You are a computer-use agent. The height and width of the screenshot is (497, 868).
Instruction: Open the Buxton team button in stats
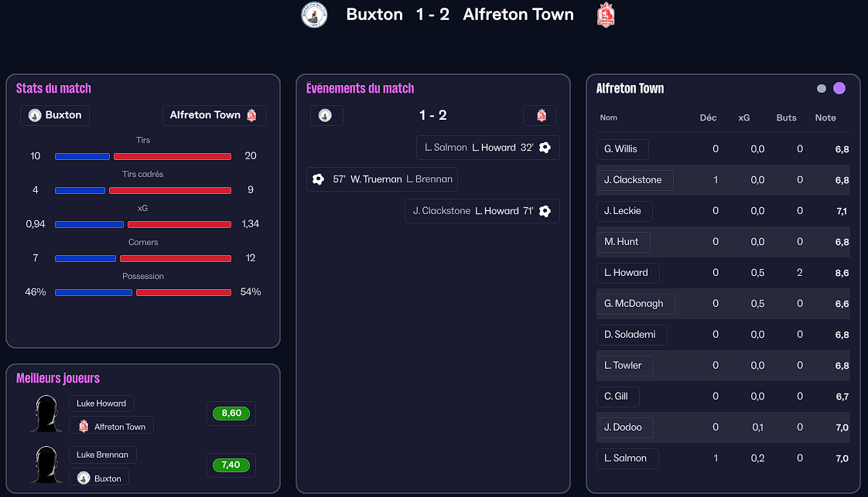(x=55, y=115)
